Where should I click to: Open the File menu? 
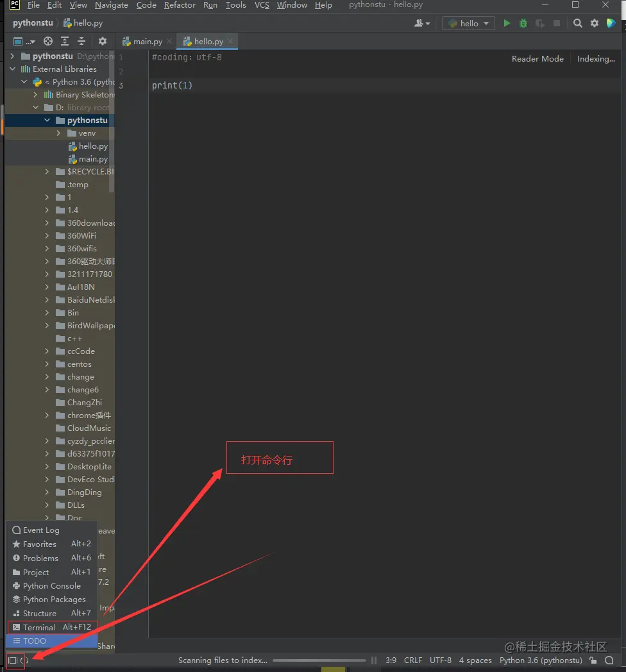point(33,5)
